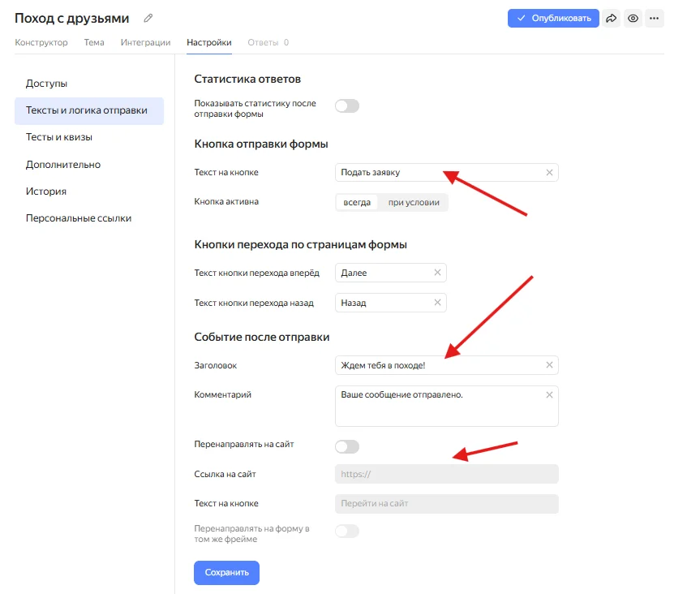
Task: Select 'всегда' button activity option
Action: coord(357,202)
